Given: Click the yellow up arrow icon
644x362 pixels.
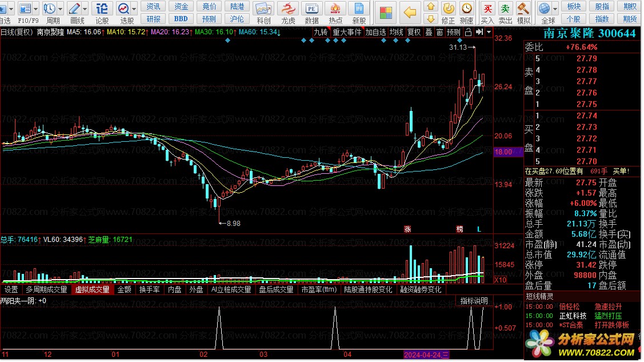Looking at the screenshot, I should click(431, 6).
